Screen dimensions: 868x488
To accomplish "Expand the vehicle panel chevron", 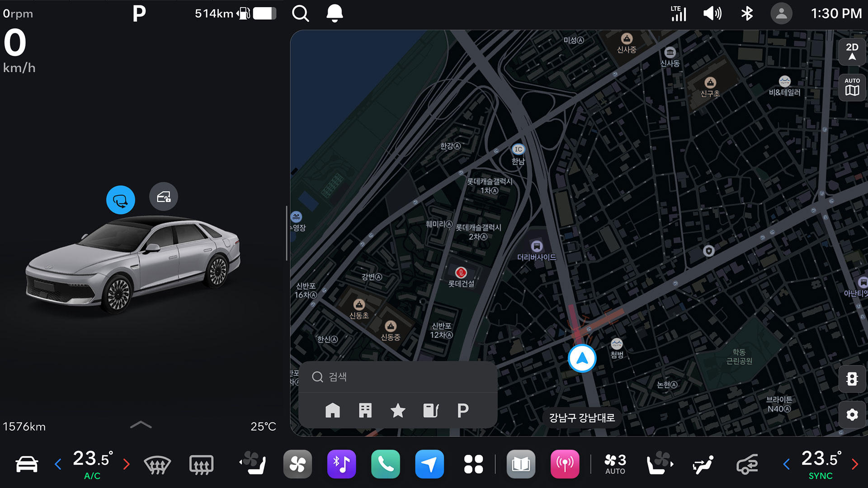I will 141,425.
